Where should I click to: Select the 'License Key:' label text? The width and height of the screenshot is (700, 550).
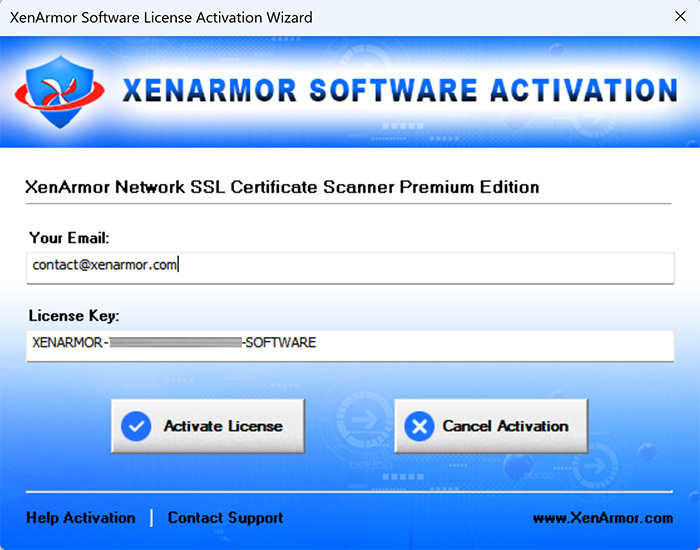coord(74,316)
